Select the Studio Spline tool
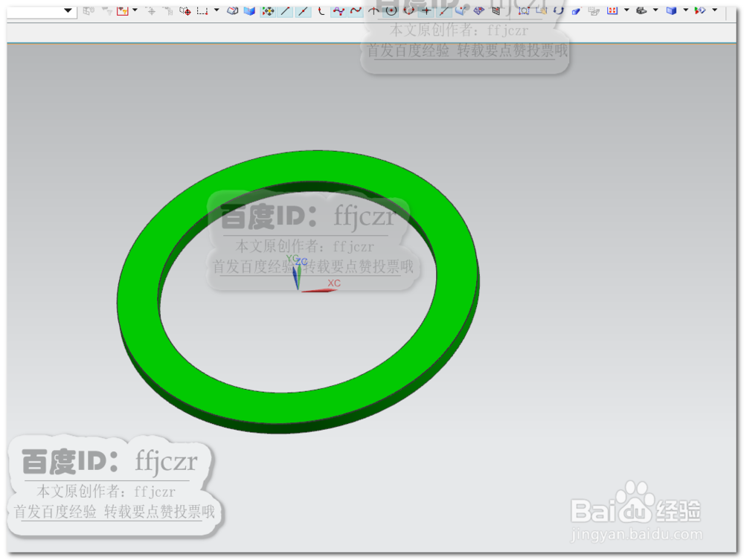 tap(339, 10)
